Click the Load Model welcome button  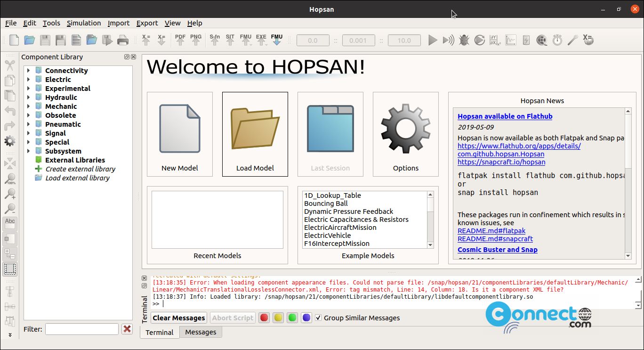[x=255, y=134]
